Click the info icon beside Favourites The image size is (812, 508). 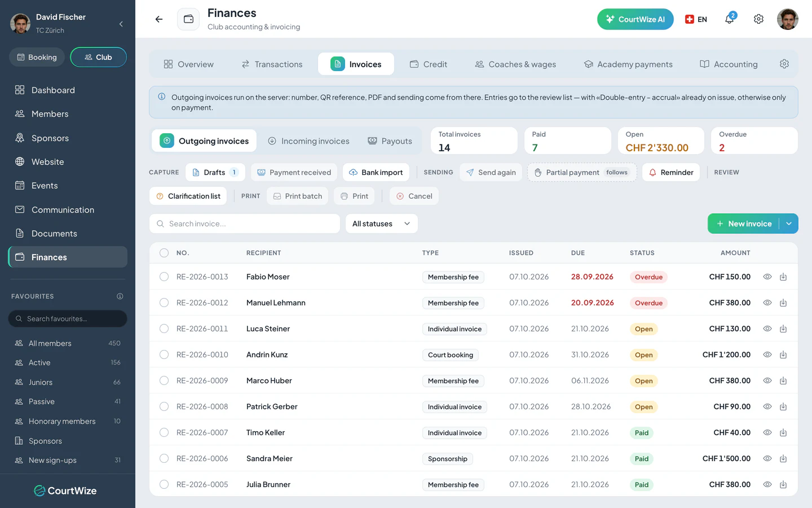[120, 296]
